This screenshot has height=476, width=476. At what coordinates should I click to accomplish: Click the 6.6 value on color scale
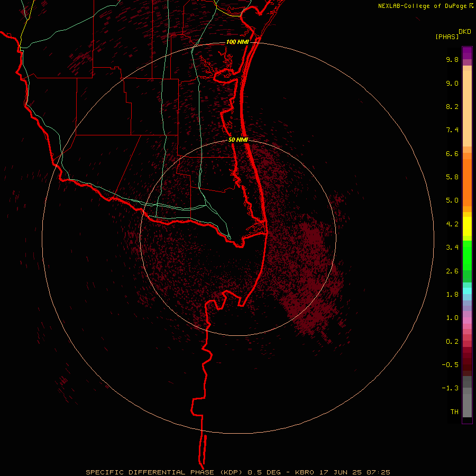[452, 153]
